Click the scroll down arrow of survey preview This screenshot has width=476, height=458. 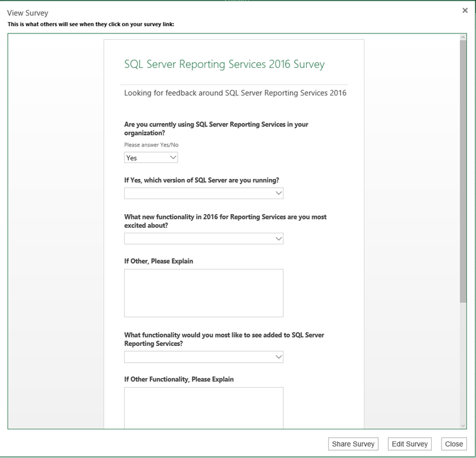click(463, 425)
